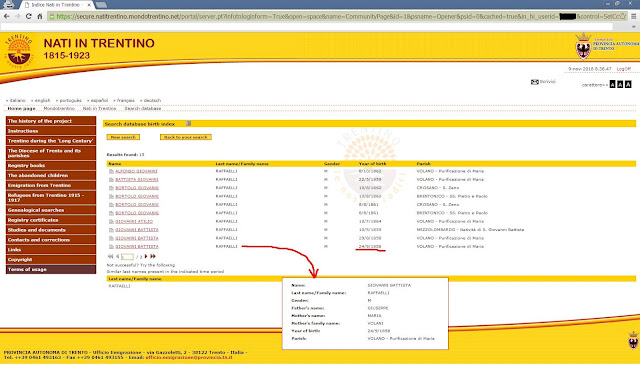640x365 pixels.
Task: Click the document icon beside BATTISTA GIOVANNI
Action: click(111, 180)
